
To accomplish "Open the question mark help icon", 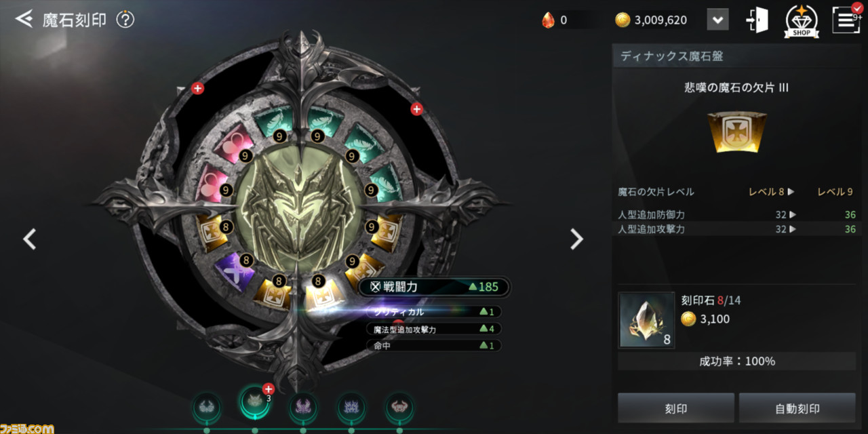I will pos(125,19).
